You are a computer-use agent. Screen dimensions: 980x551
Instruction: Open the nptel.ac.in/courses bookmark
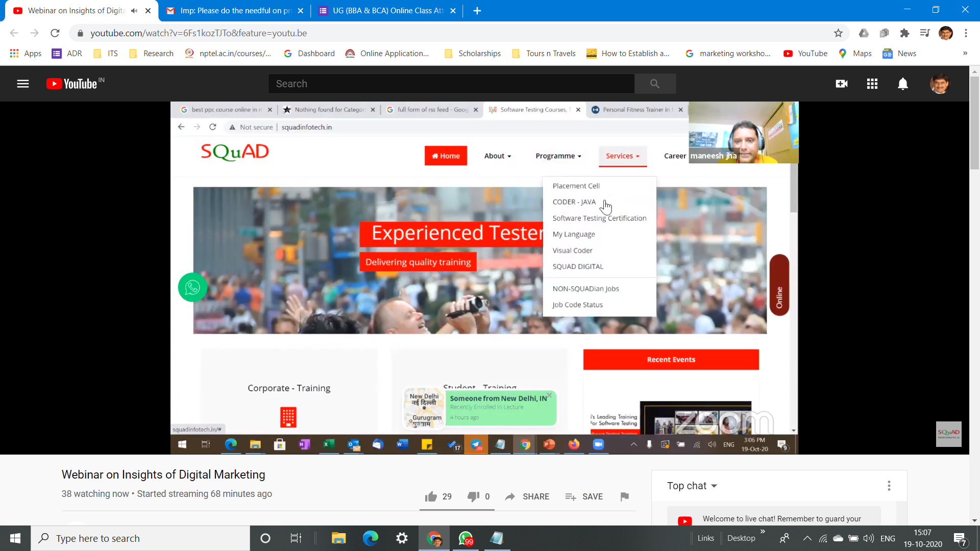coord(228,54)
